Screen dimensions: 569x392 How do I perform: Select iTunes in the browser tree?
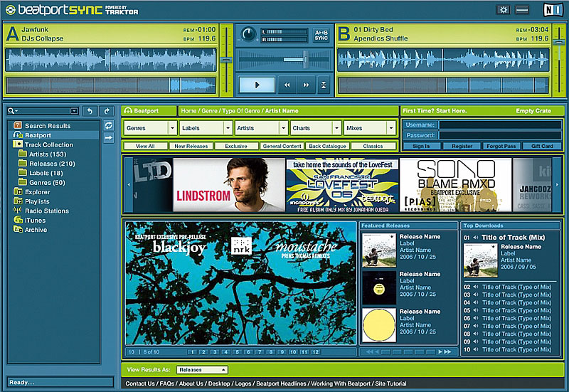pos(35,220)
